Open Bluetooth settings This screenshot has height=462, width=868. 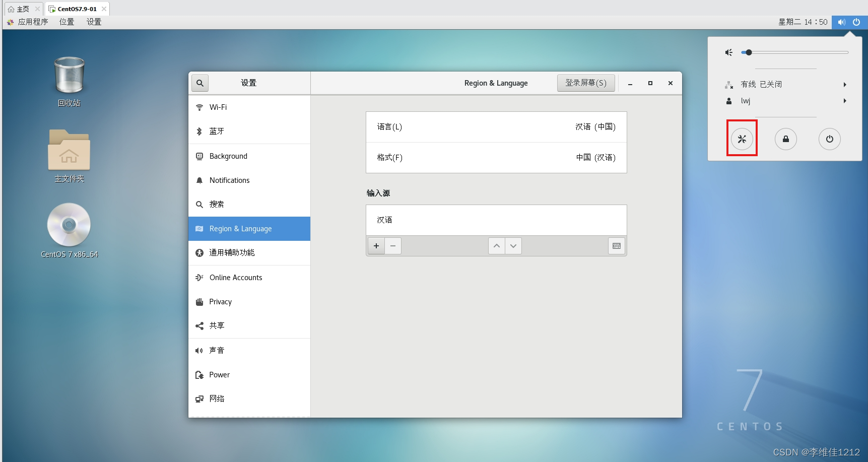pyautogui.click(x=217, y=131)
